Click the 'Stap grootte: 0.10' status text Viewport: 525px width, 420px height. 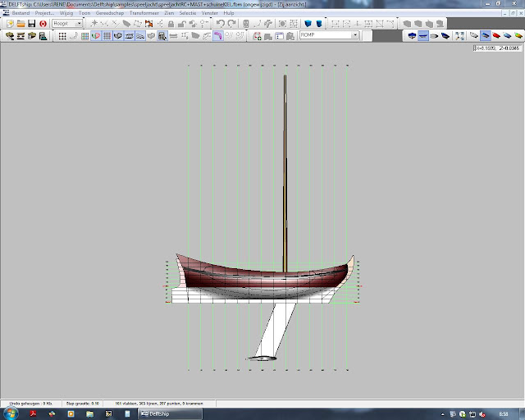pos(82,404)
